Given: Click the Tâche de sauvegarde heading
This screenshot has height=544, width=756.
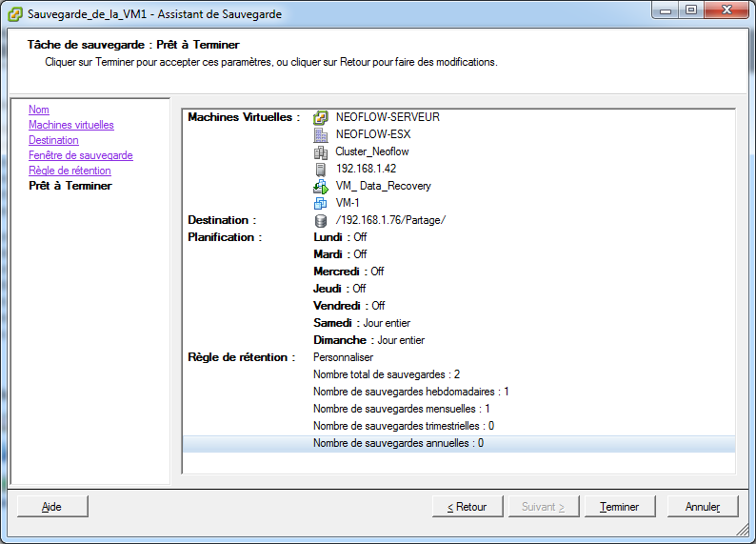Looking at the screenshot, I should (x=133, y=45).
